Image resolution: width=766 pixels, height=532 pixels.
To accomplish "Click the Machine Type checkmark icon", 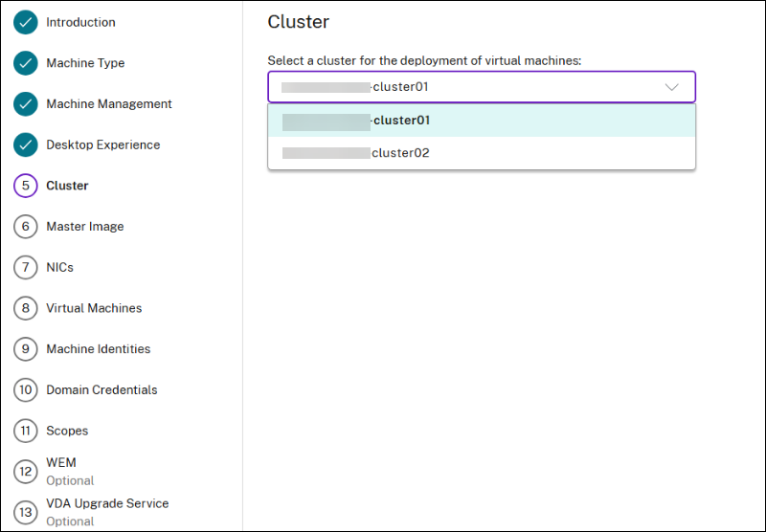I will point(26,63).
